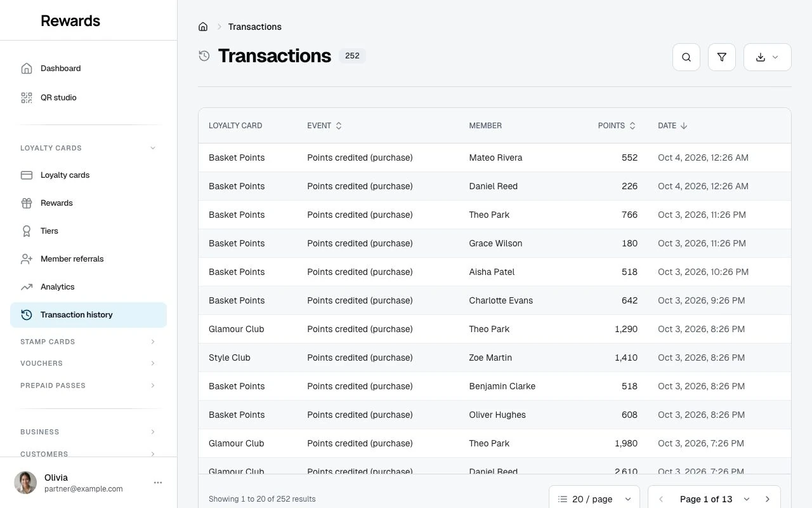The image size is (812, 508).
Task: Click the Loyalty cards card icon
Action: (27, 175)
